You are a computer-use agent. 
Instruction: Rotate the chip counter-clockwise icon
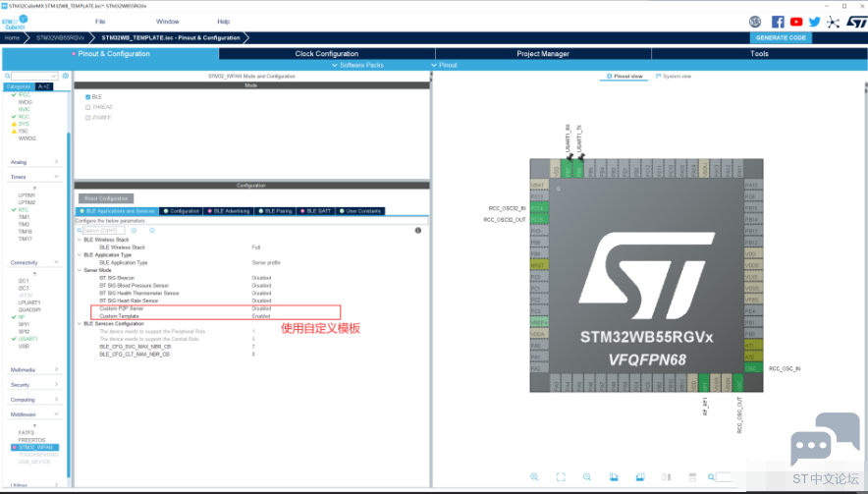coord(640,477)
